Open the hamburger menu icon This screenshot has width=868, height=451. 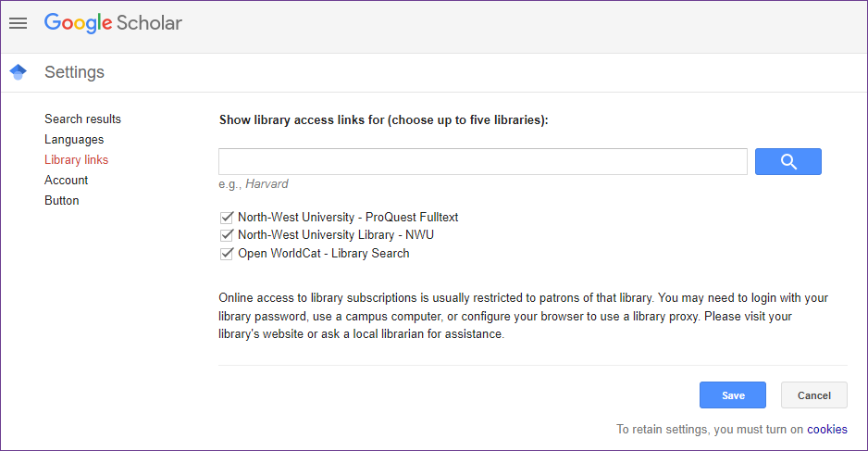[19, 23]
